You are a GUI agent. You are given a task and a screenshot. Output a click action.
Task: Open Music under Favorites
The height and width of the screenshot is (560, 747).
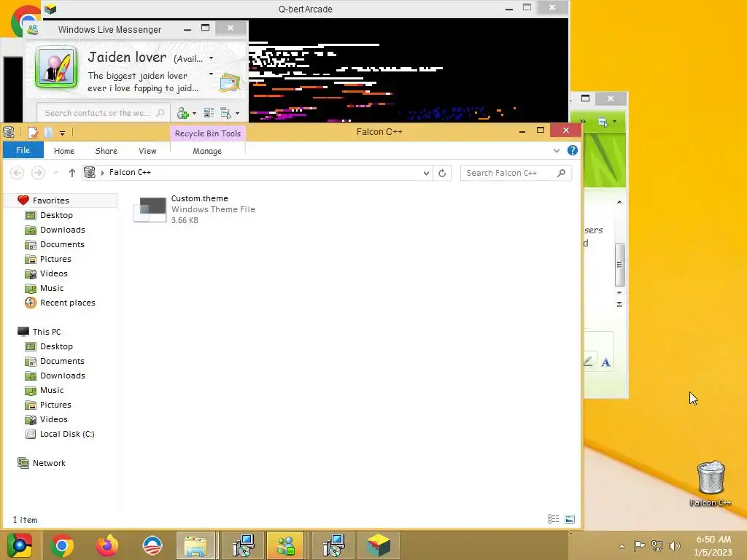click(52, 288)
